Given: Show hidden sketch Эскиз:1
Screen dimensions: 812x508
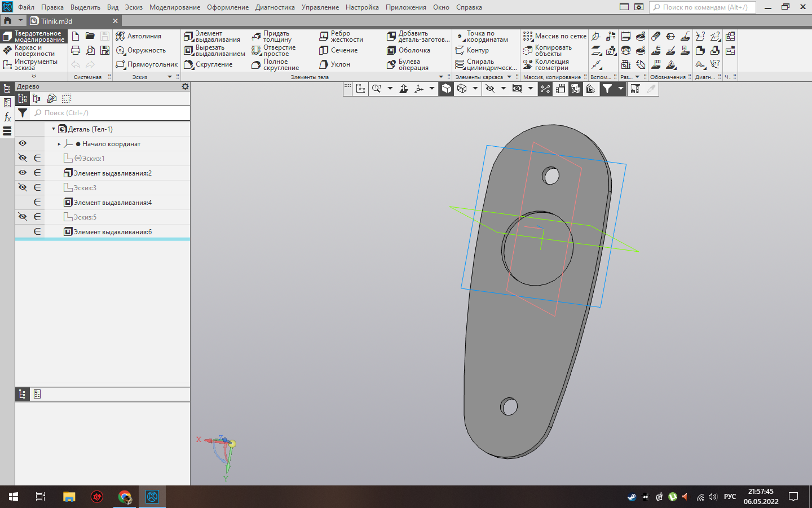Looking at the screenshot, I should tap(23, 158).
